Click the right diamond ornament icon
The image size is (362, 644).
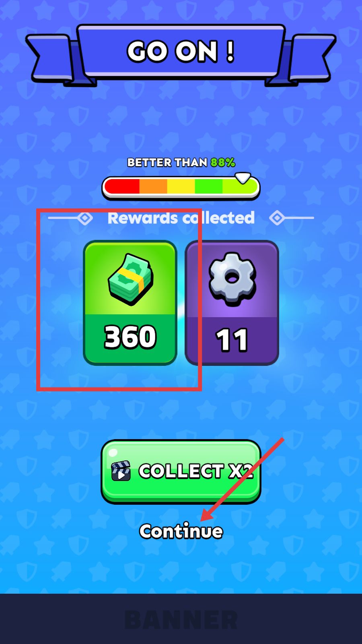[277, 218]
